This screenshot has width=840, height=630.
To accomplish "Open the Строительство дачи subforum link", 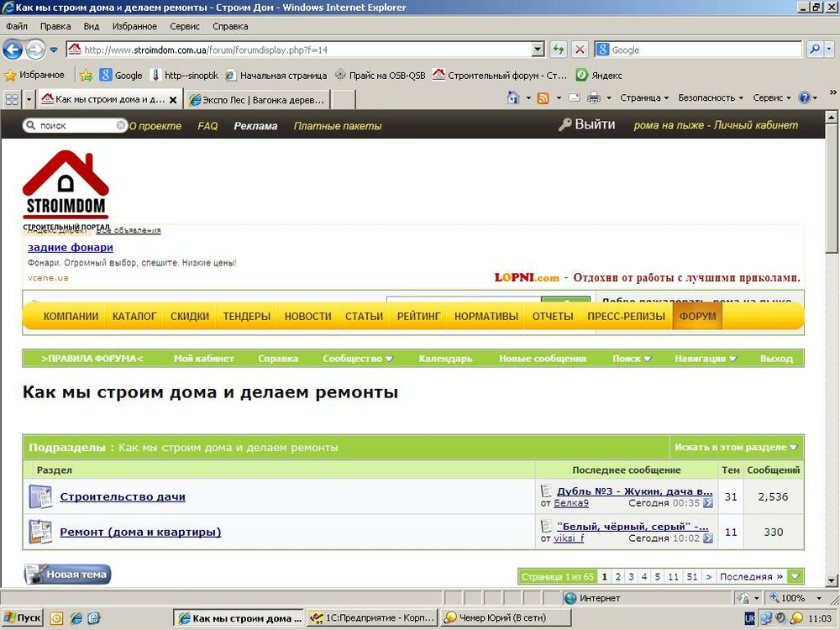I will 123,496.
